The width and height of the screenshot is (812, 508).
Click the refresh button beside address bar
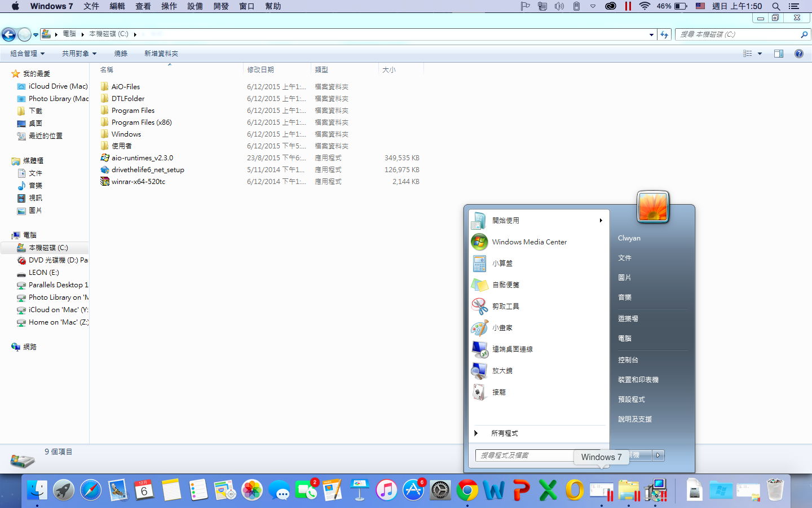[664, 34]
